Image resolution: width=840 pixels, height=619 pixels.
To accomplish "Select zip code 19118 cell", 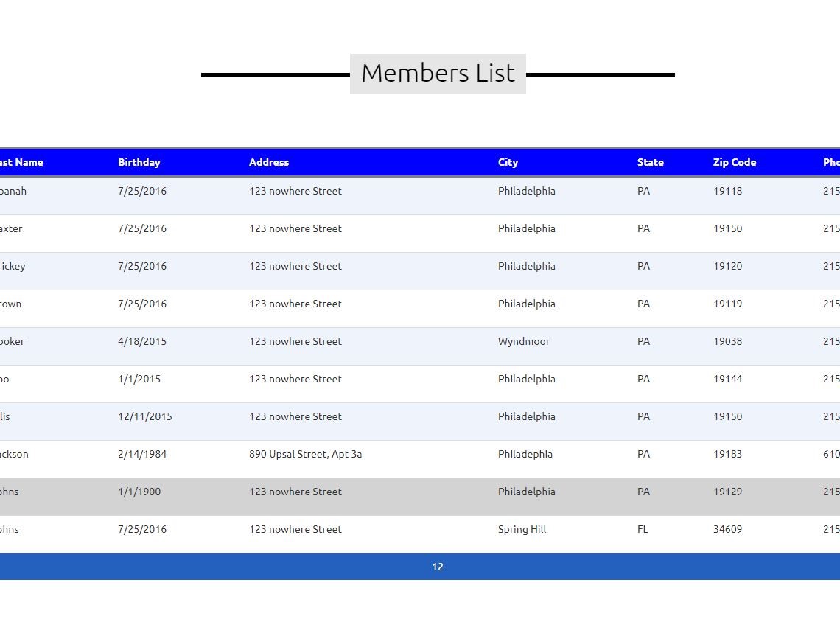I will [727, 191].
